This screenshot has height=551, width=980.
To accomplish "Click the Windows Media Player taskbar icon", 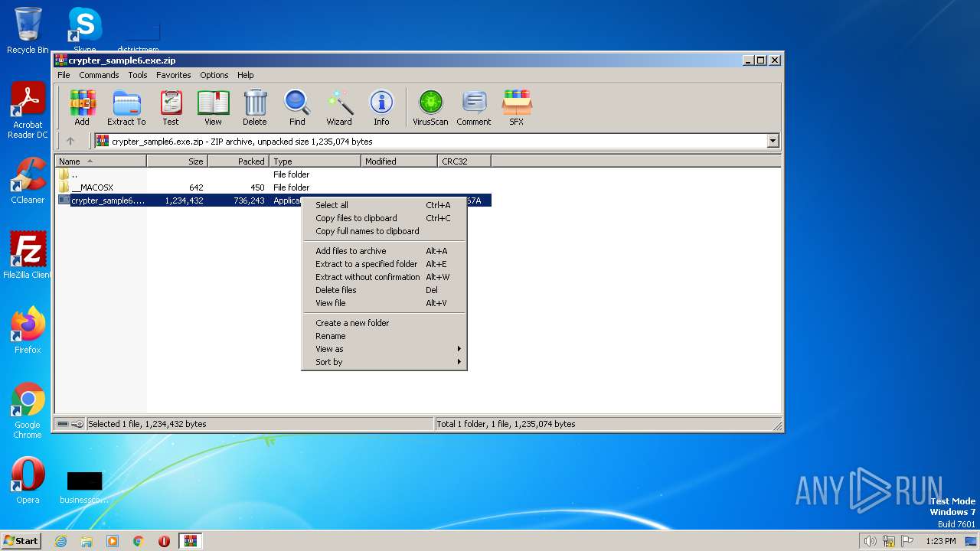I will point(113,541).
